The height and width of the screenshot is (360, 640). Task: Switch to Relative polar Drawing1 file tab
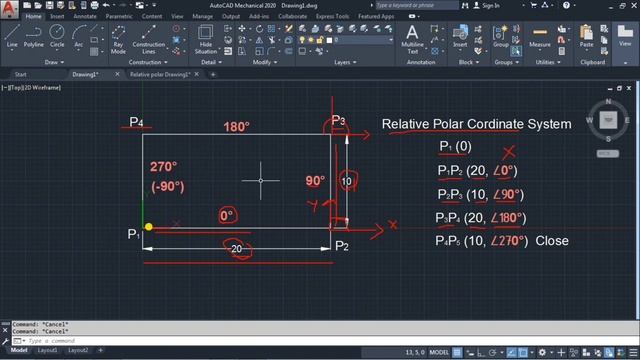[160, 74]
